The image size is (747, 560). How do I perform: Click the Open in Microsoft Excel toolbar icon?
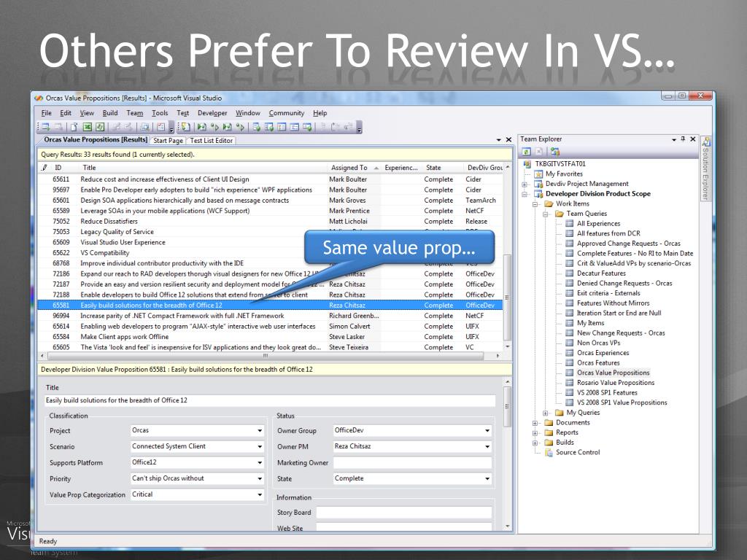pyautogui.click(x=88, y=127)
